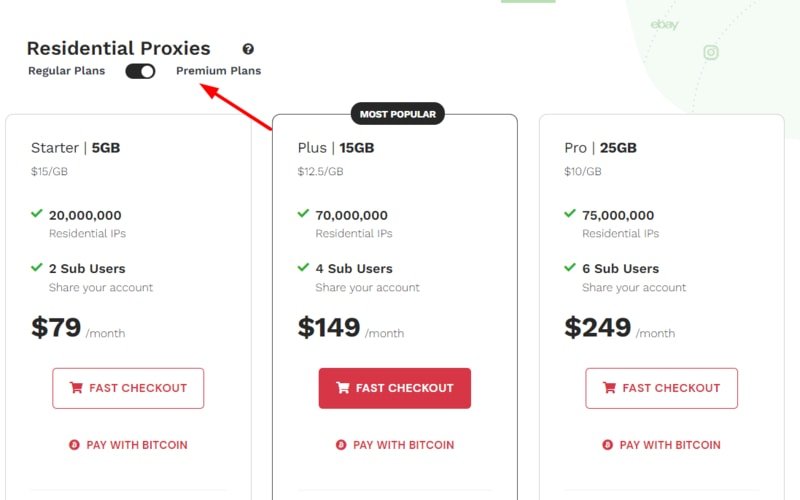
Task: Pay with Bitcoin for Plus plan
Action: pyautogui.click(x=395, y=445)
